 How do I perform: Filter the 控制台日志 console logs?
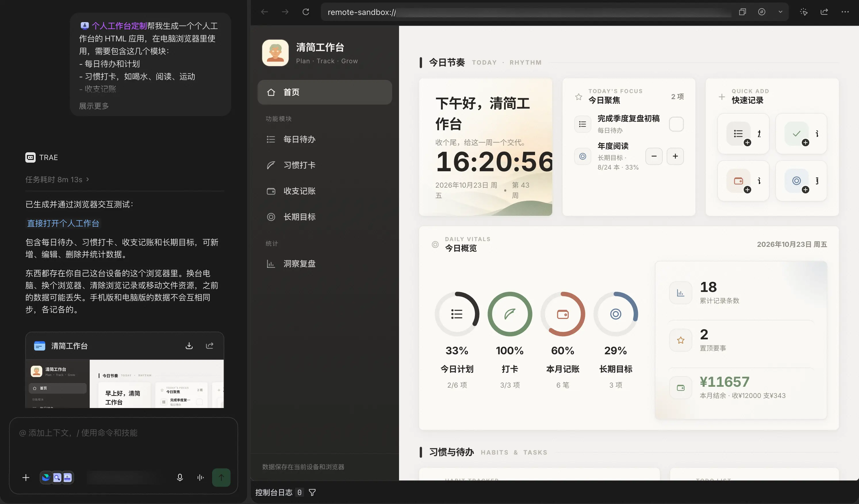(x=312, y=492)
